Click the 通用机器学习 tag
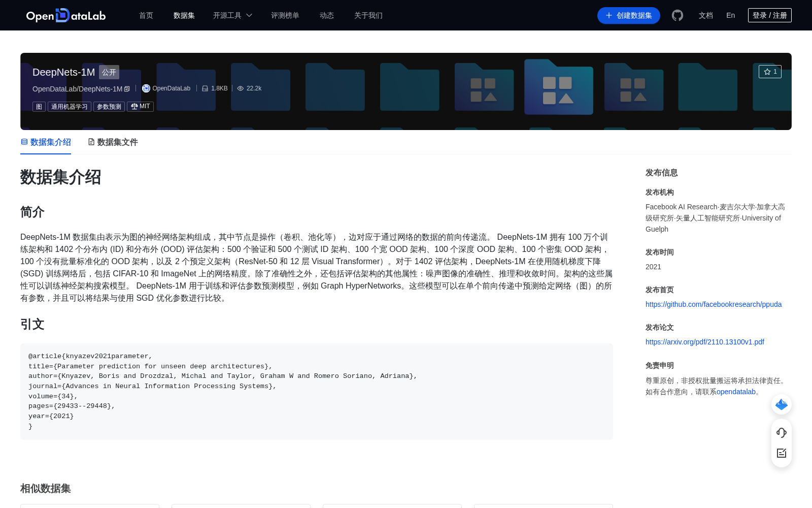This screenshot has width=812, height=508. [70, 107]
